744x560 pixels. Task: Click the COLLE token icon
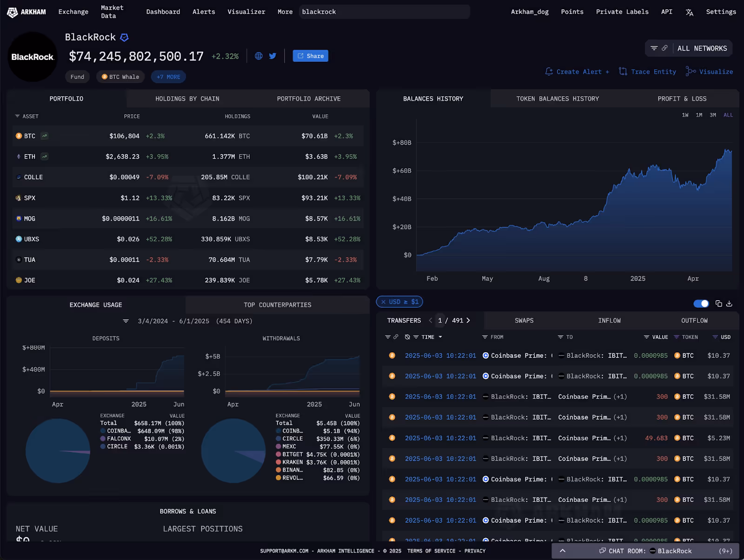tap(19, 177)
